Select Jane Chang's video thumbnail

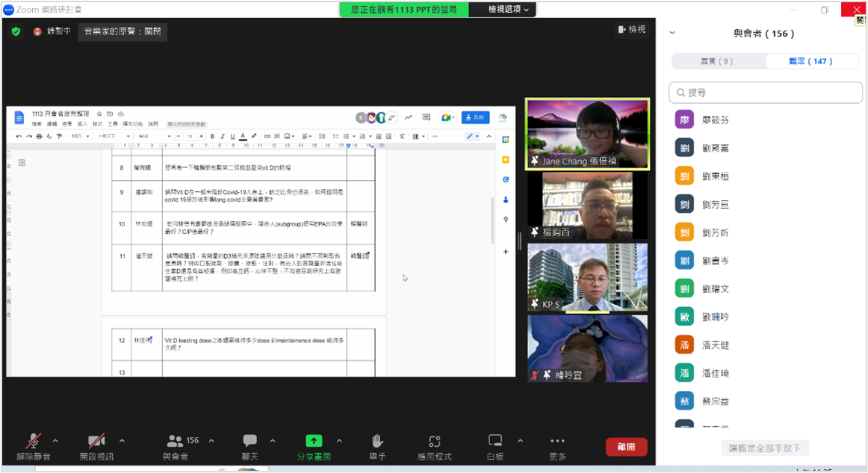pos(587,135)
